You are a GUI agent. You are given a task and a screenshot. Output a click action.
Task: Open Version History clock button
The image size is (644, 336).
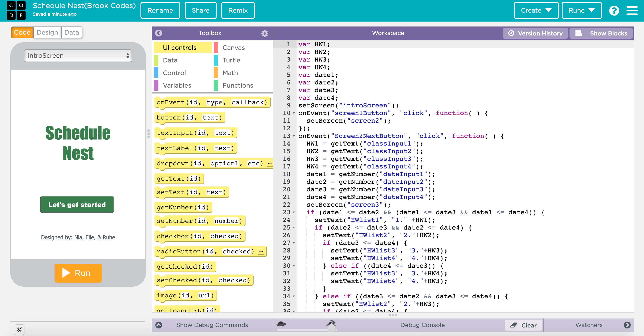pos(535,33)
